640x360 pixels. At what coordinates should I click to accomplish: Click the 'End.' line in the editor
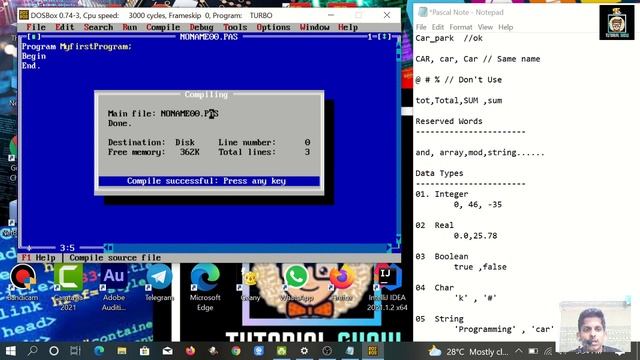tap(31, 66)
